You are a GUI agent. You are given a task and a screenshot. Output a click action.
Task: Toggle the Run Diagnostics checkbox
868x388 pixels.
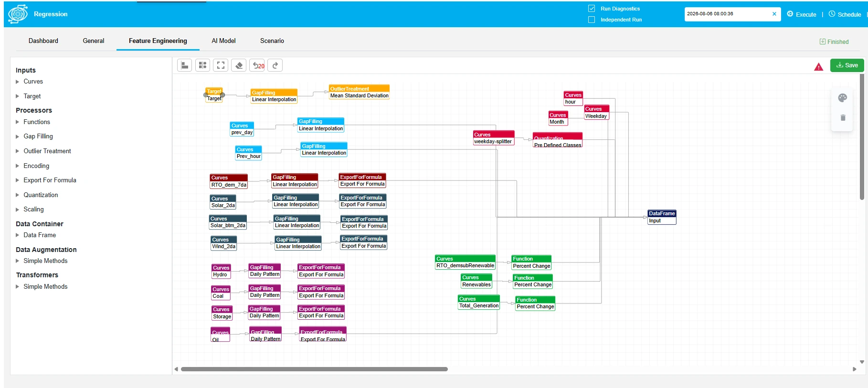592,9
